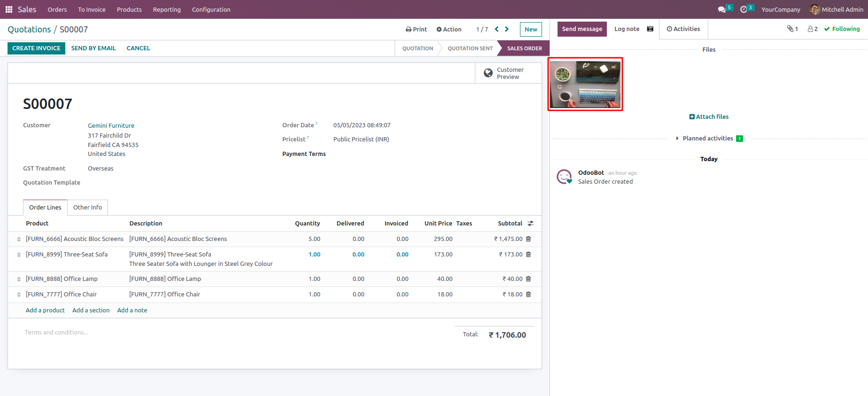868x396 pixels.
Task: Click the Add a product link
Action: [x=45, y=311]
